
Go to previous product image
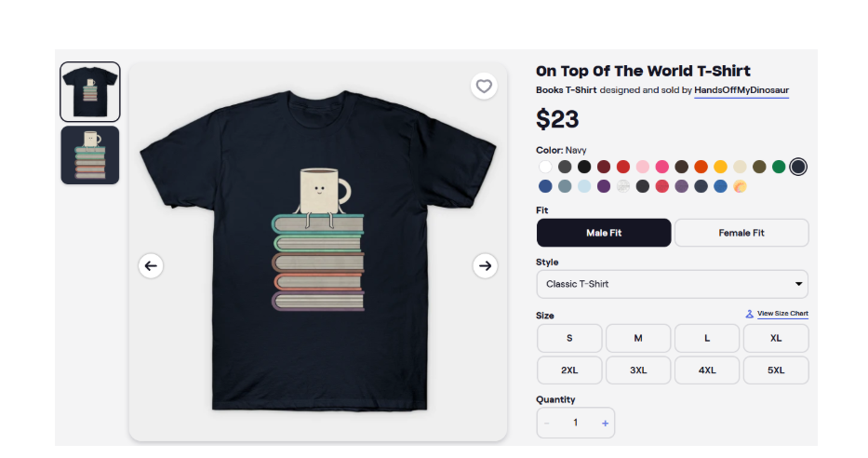(x=151, y=265)
